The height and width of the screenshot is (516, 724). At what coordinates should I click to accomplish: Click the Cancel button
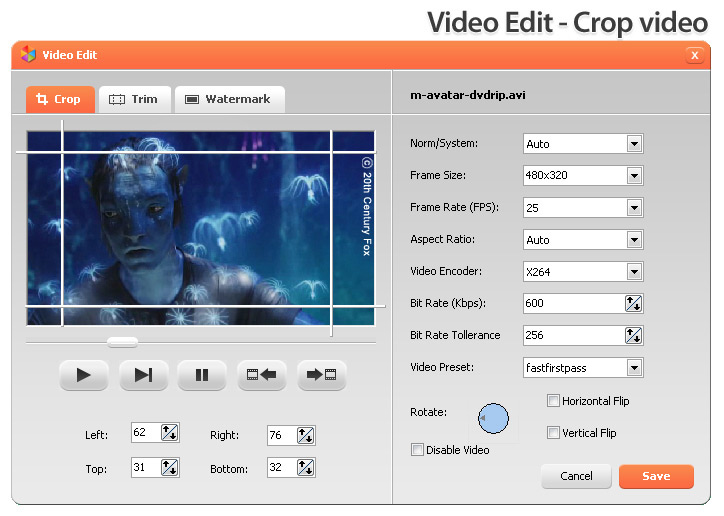click(x=576, y=476)
